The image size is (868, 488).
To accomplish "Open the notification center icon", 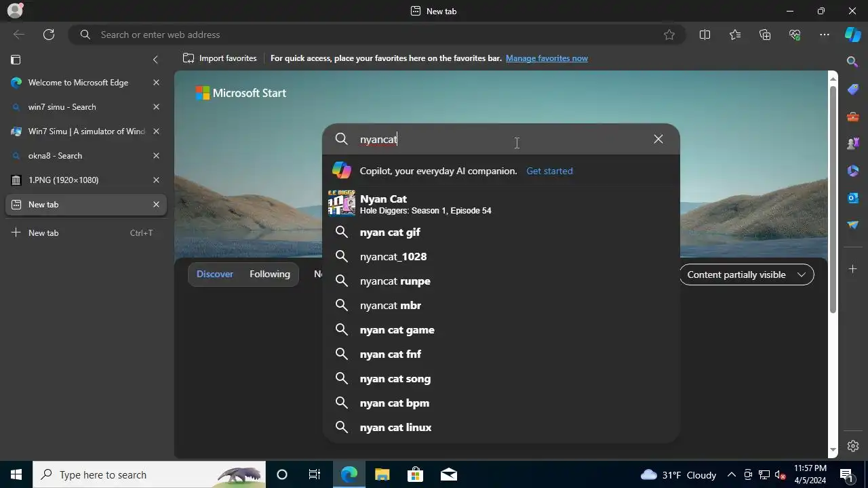I will [x=847, y=474].
